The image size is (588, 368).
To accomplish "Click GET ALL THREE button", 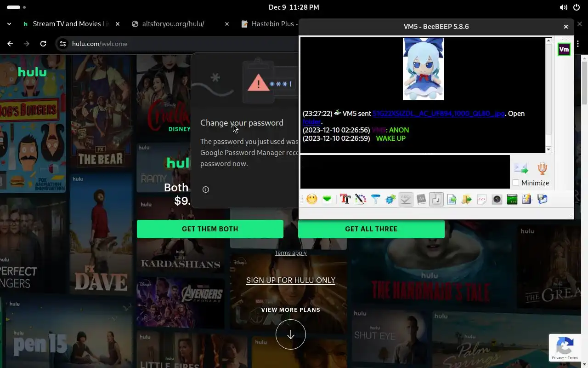I will [371, 229].
